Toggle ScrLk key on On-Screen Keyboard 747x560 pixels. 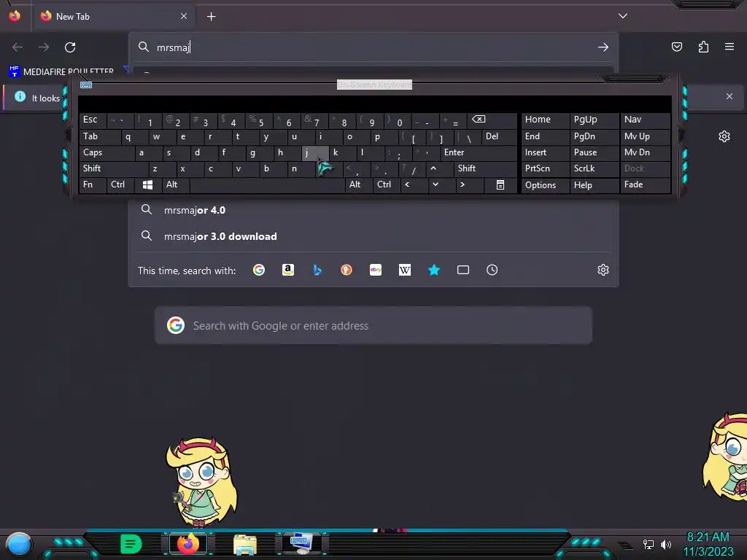tap(594, 168)
